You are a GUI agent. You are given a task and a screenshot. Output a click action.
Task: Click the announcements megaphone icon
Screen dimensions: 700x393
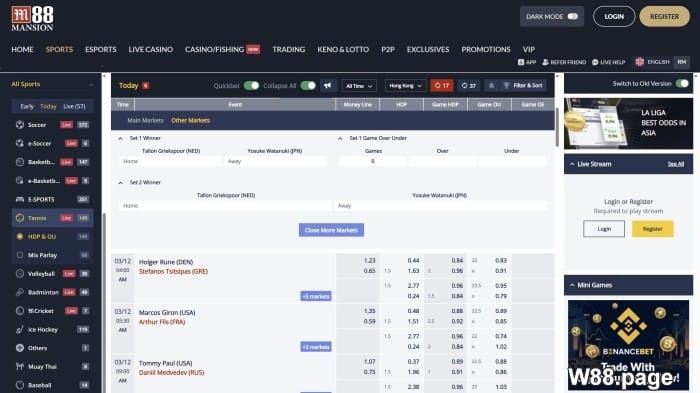pos(328,85)
